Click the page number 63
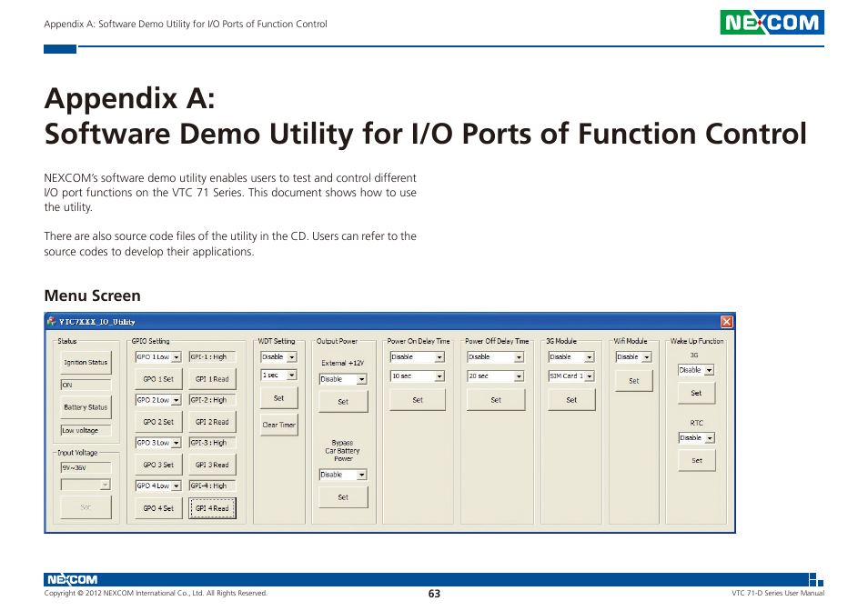Image resolution: width=868 pixels, height=611 pixels. [434, 594]
